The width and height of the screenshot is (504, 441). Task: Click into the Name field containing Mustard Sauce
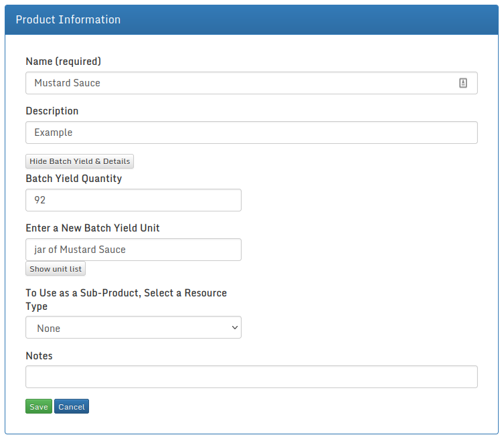241,83
